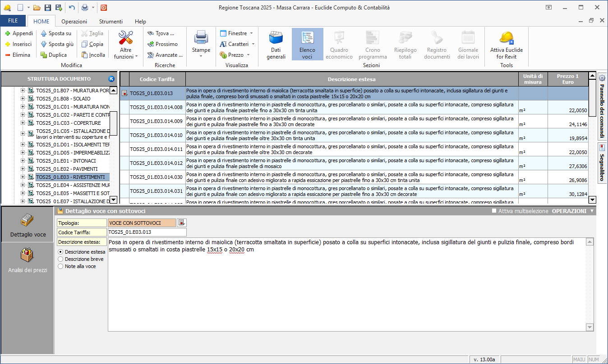Select Note alla voce radio button
The image size is (608, 364).
[60, 266]
